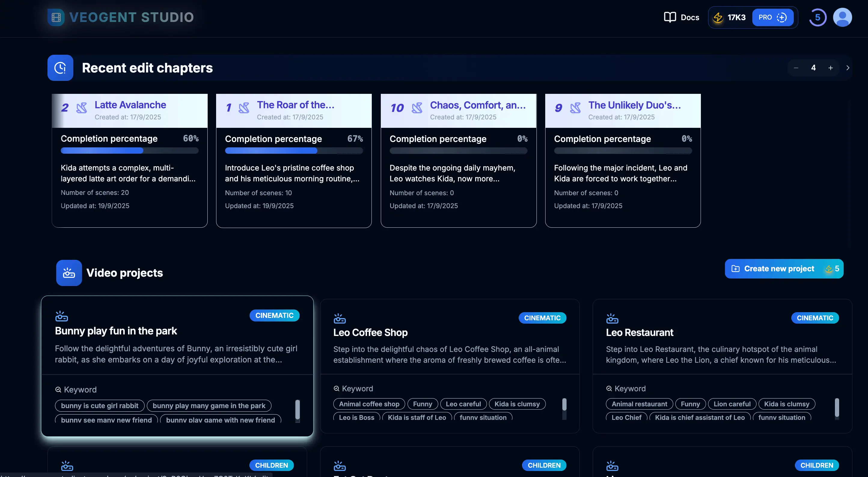Image resolution: width=868 pixels, height=477 pixels.
Task: Go to next chapters with right chevron
Action: (x=848, y=68)
